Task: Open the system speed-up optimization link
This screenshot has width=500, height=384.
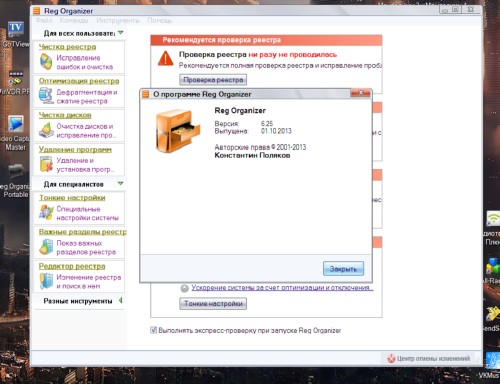Action: (282, 288)
